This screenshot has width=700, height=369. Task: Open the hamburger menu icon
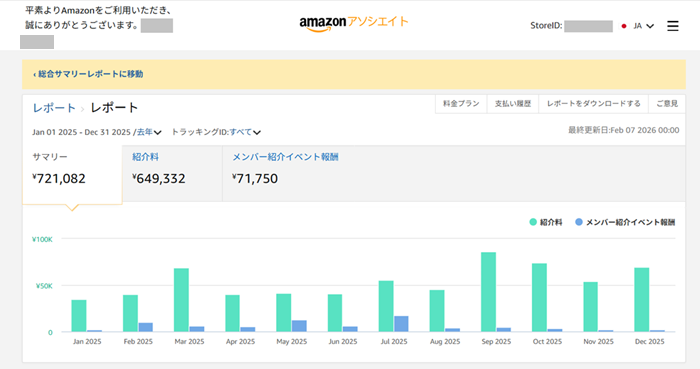tap(673, 26)
